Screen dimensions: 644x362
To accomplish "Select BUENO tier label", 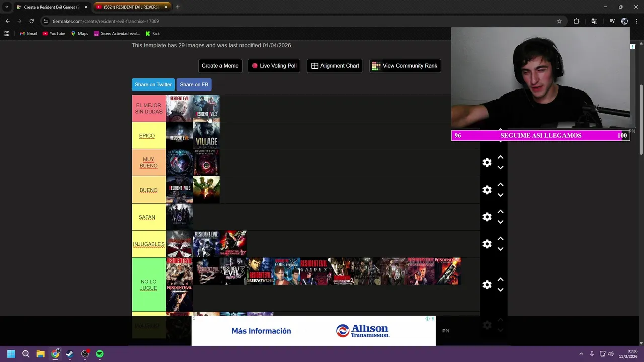I will click(x=148, y=190).
